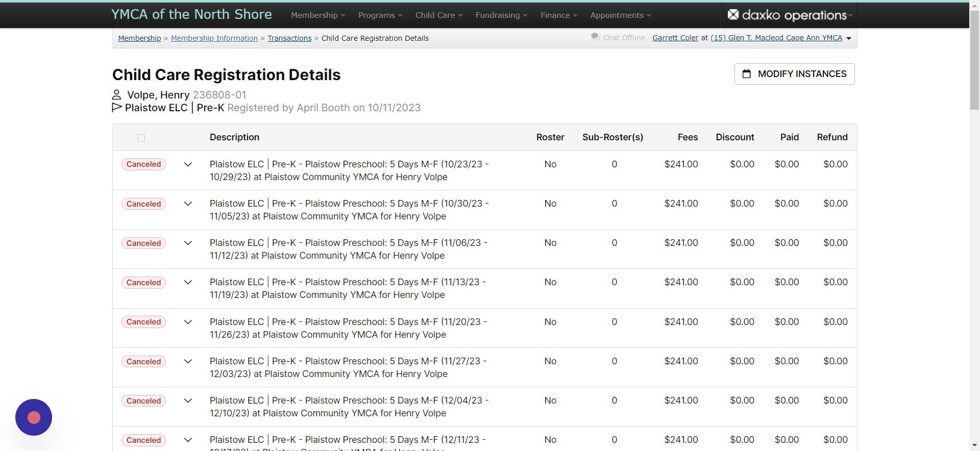The image size is (980, 451).
Task: Click the calendar icon in Modify Instances
Action: pyautogui.click(x=746, y=74)
